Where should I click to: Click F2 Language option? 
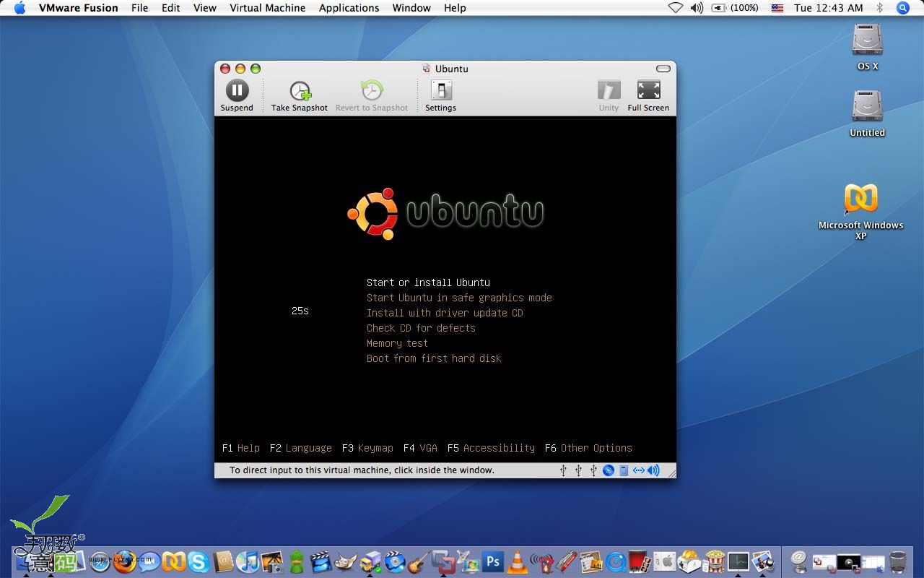(301, 448)
